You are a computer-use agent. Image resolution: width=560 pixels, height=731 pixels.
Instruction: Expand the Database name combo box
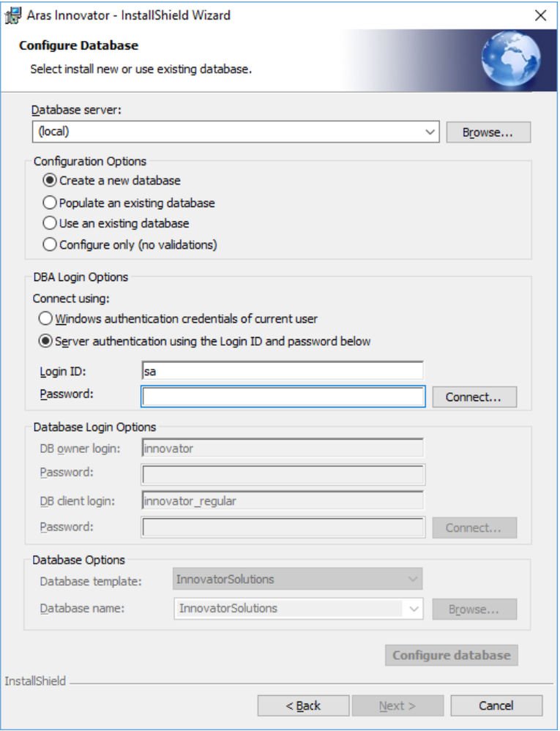[x=414, y=609]
